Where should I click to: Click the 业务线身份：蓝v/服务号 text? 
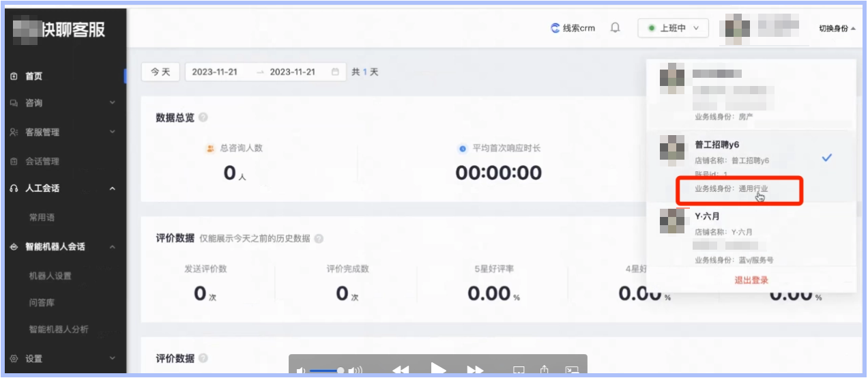(734, 261)
